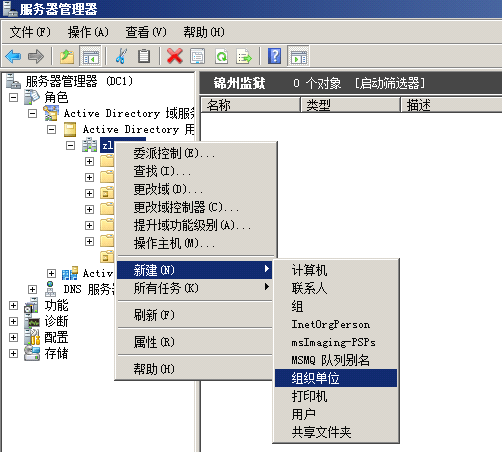
Task: Collapse the 角色 tree node
Action: (x=13, y=98)
